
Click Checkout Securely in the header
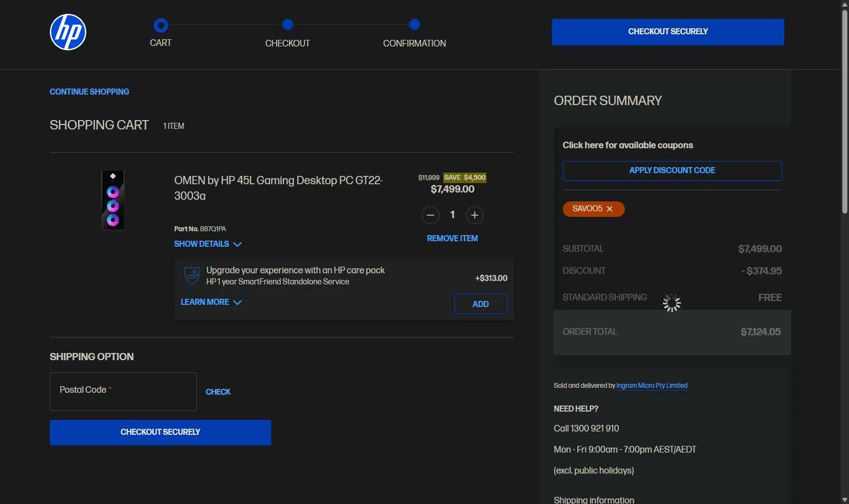(668, 32)
